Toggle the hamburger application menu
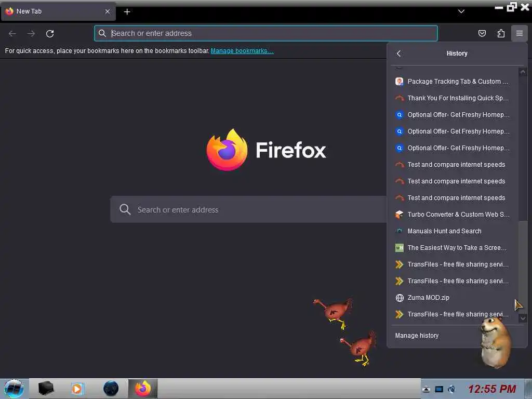The width and height of the screenshot is (532, 399). (519, 33)
